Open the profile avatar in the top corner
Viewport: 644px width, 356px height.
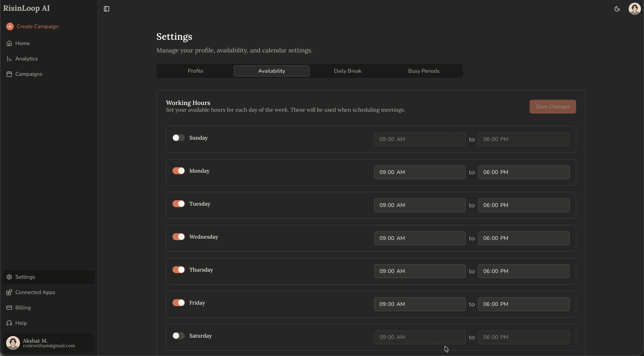tap(634, 9)
